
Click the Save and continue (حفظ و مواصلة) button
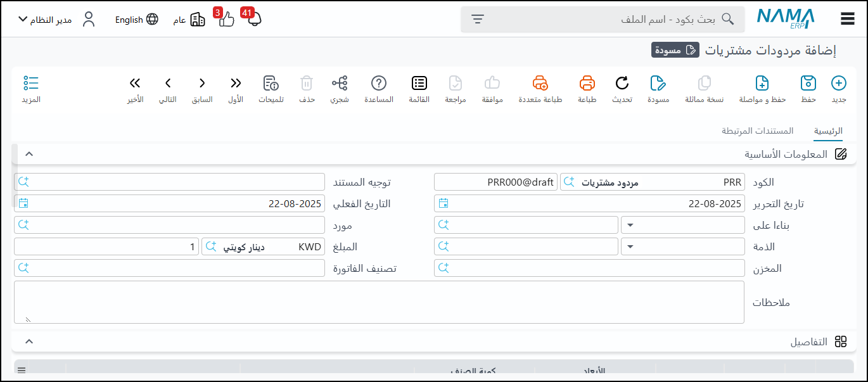762,84
